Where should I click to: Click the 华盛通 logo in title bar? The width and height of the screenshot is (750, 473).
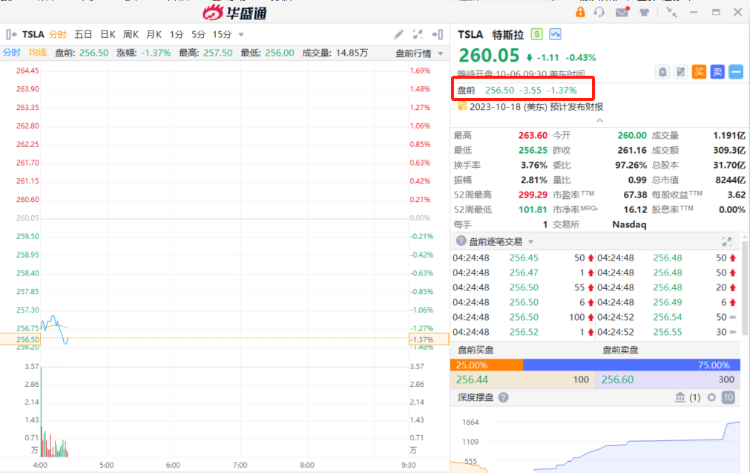pyautogui.click(x=234, y=13)
